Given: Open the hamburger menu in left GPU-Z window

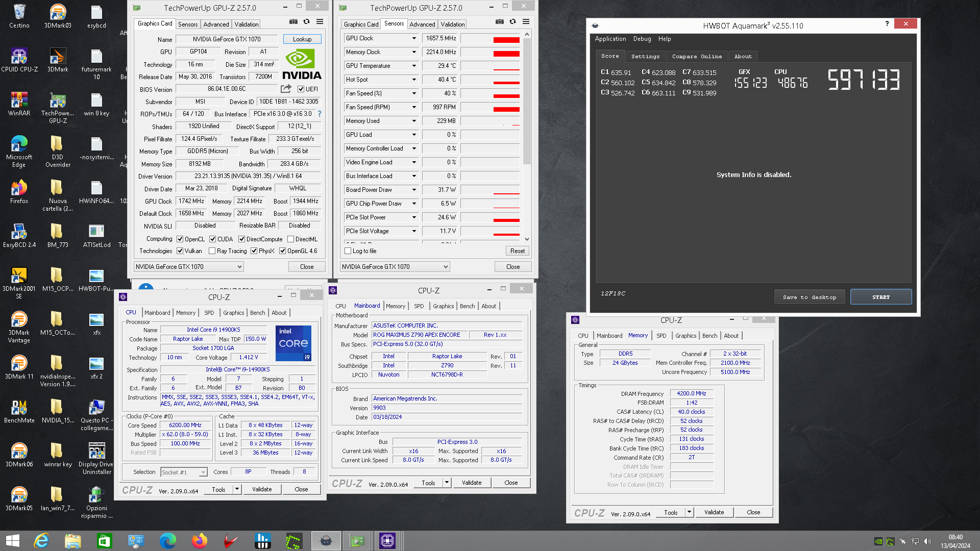Looking at the screenshot, I should pos(320,22).
